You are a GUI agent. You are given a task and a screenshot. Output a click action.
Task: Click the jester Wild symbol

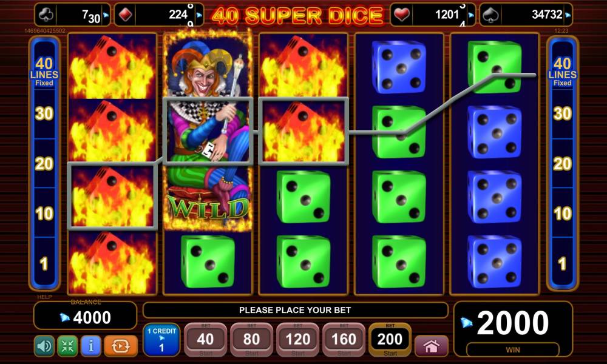tap(208, 132)
